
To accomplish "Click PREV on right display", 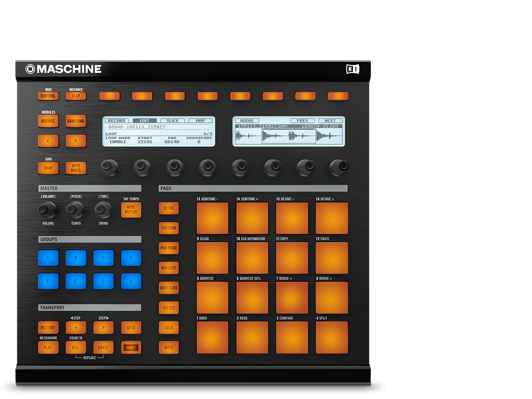I will [x=302, y=120].
